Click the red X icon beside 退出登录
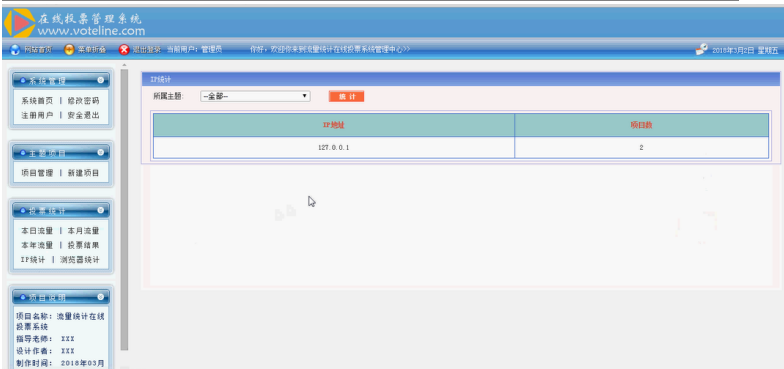The height and width of the screenshot is (369, 784). click(124, 50)
